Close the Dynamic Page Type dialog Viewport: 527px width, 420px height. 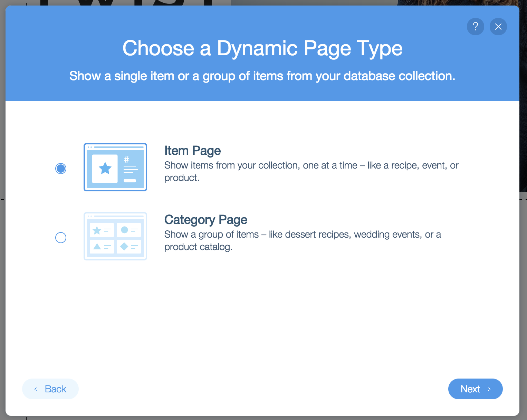[x=498, y=27]
